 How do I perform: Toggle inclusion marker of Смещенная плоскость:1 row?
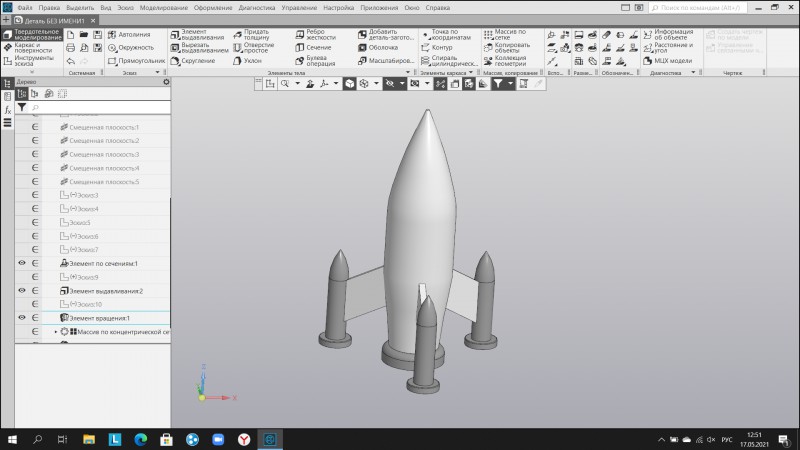click(35, 127)
